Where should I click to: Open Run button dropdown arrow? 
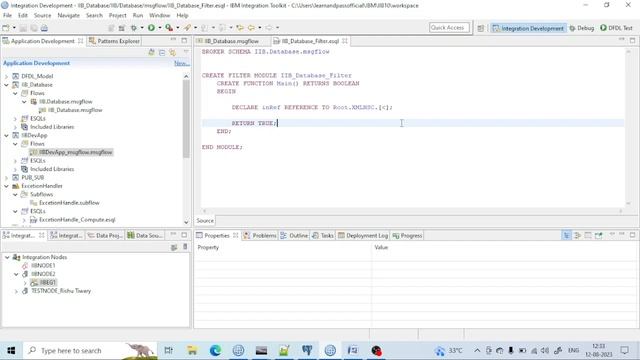(160, 28)
